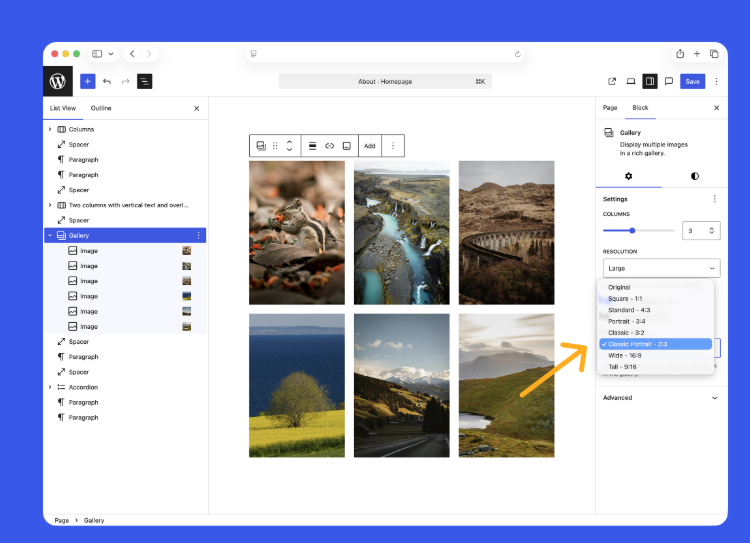
Task: Open the Resolution dropdown showing Large
Action: coord(661,268)
